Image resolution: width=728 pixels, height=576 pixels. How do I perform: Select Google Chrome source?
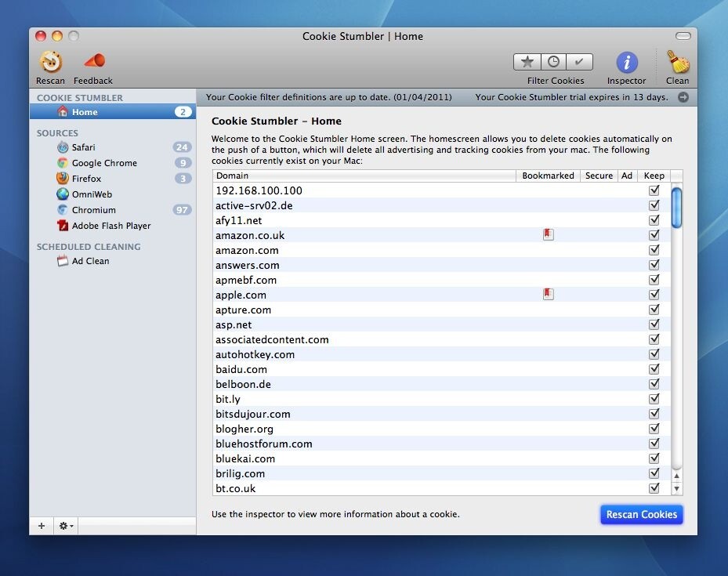[113, 163]
